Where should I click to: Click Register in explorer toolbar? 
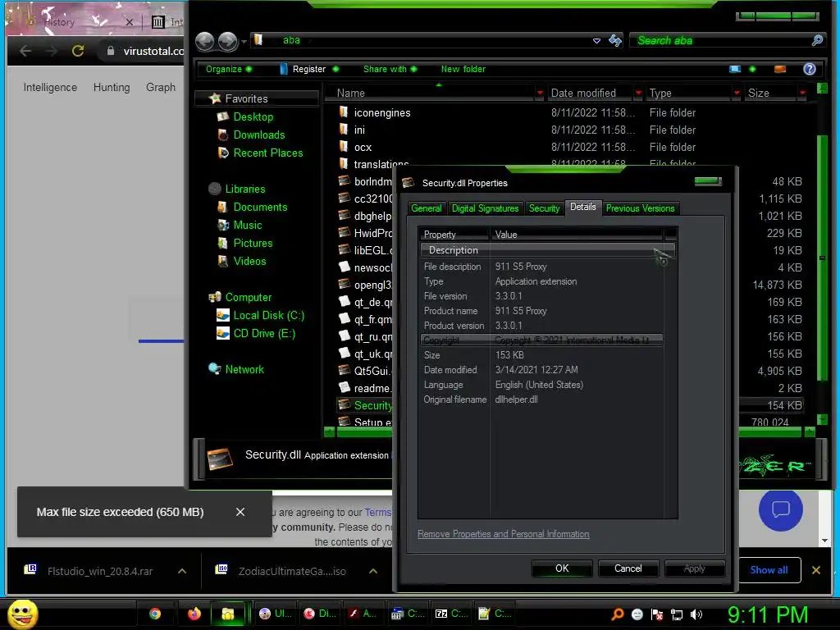[308, 69]
